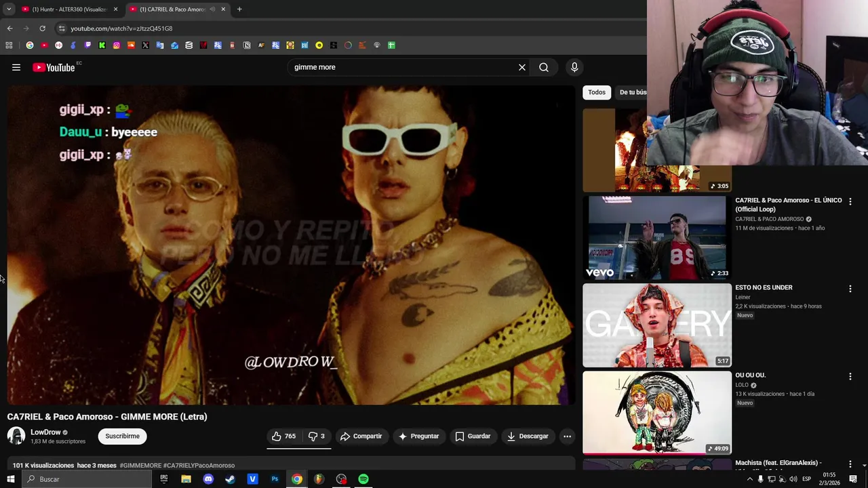Switch ESP input language indicator

coord(807,479)
